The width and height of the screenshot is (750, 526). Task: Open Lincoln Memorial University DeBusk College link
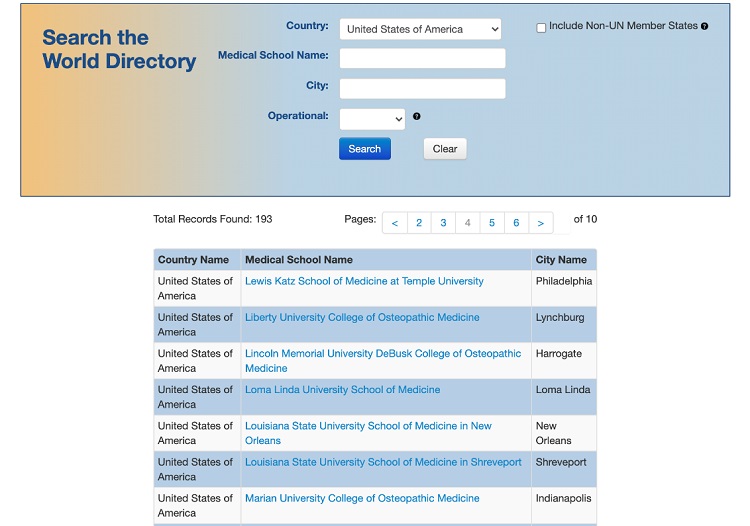pyautogui.click(x=383, y=361)
